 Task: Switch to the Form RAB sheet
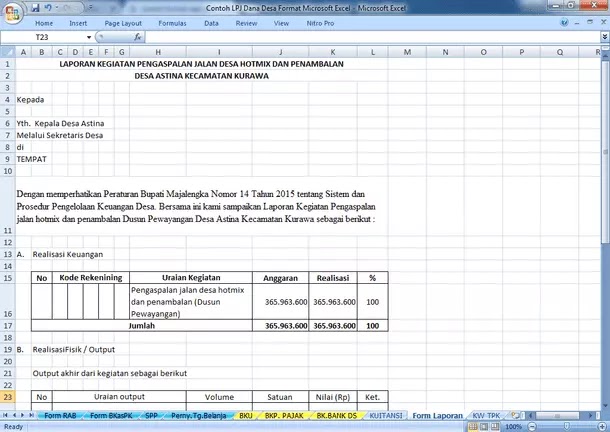[x=60, y=416]
